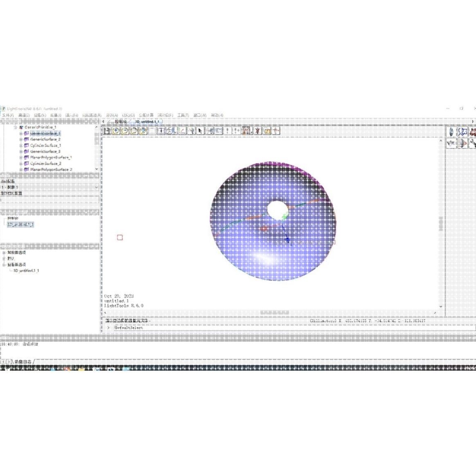476x476 pixels.
Task: Select 3D_untitled.1_1 in the lower tree
Action: [x=26, y=271]
